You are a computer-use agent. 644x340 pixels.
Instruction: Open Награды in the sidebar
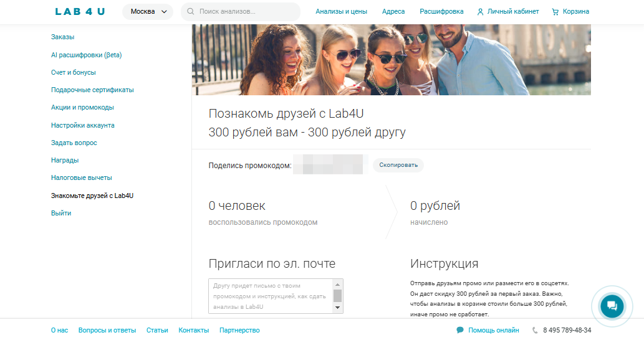coord(65,161)
